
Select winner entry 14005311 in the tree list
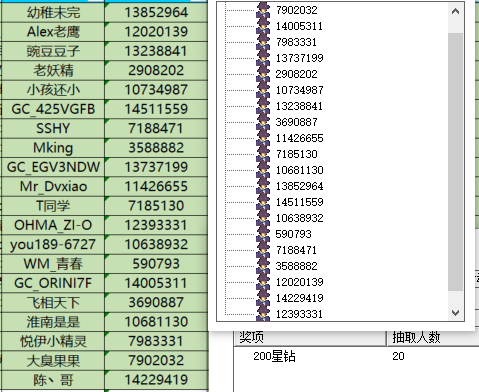299,26
